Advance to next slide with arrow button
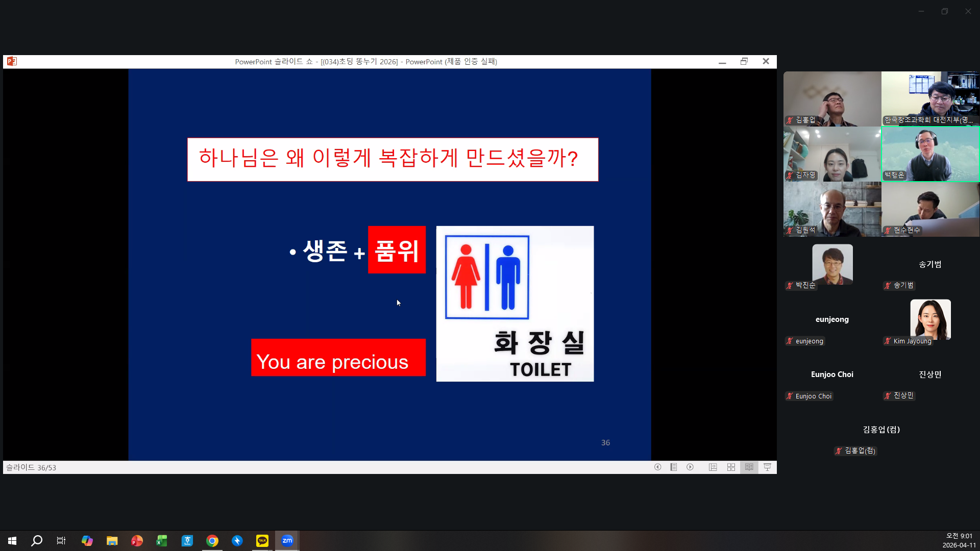The height and width of the screenshot is (551, 980). coord(690,467)
